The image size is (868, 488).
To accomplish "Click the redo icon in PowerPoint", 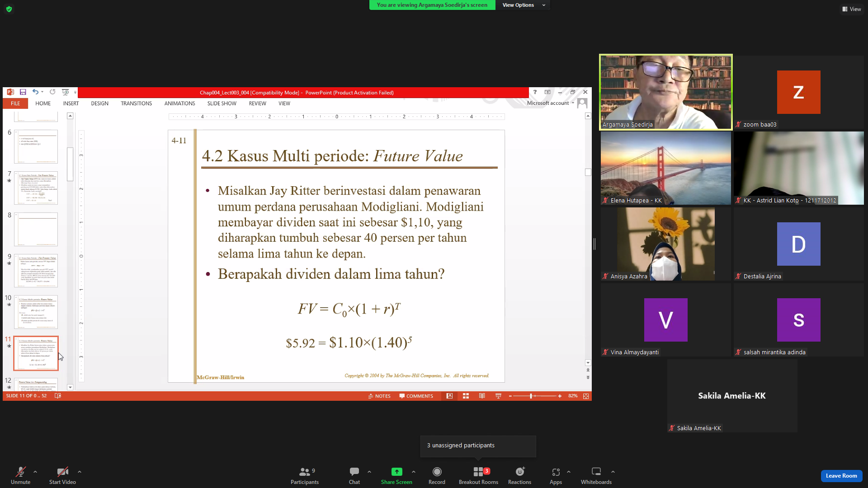I will (x=52, y=92).
